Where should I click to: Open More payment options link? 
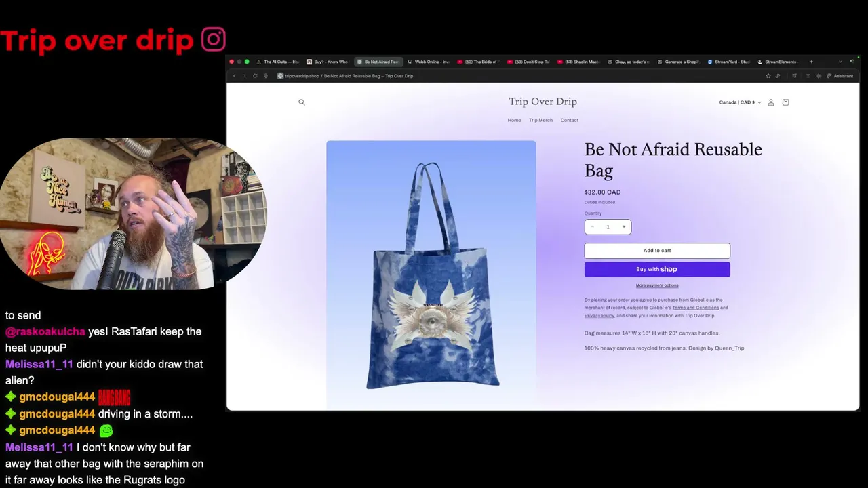pyautogui.click(x=657, y=285)
